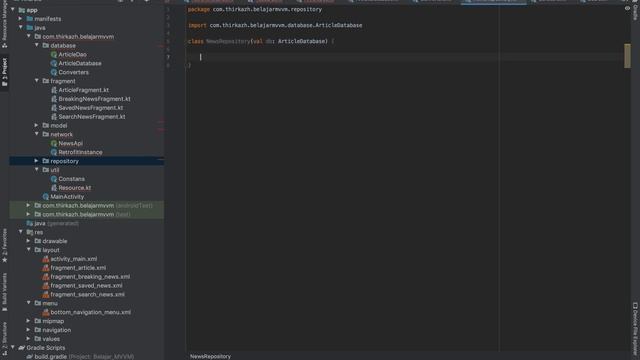Image resolution: width=640 pixels, height=360 pixels.
Task: Click the ArticleFragment.kt Kotlin file icon
Action: pyautogui.click(x=54, y=90)
